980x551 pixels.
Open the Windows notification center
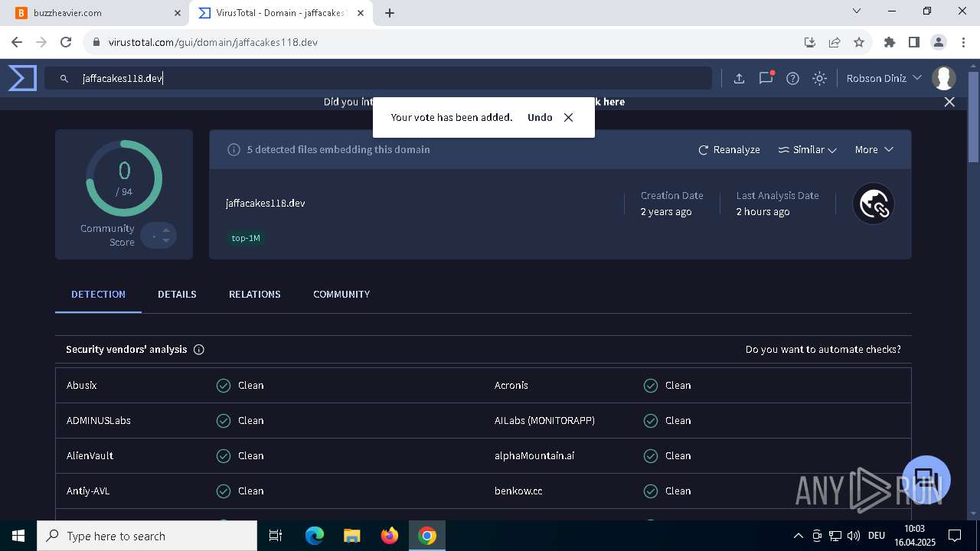(955, 536)
